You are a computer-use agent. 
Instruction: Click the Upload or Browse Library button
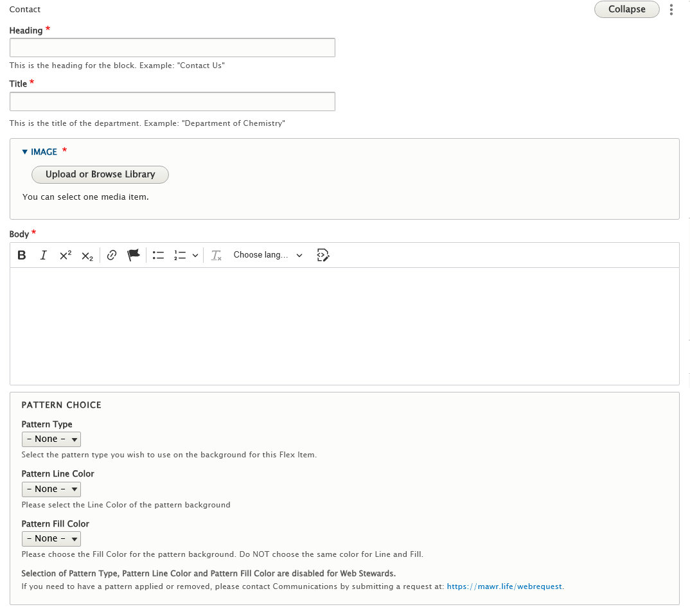click(100, 174)
